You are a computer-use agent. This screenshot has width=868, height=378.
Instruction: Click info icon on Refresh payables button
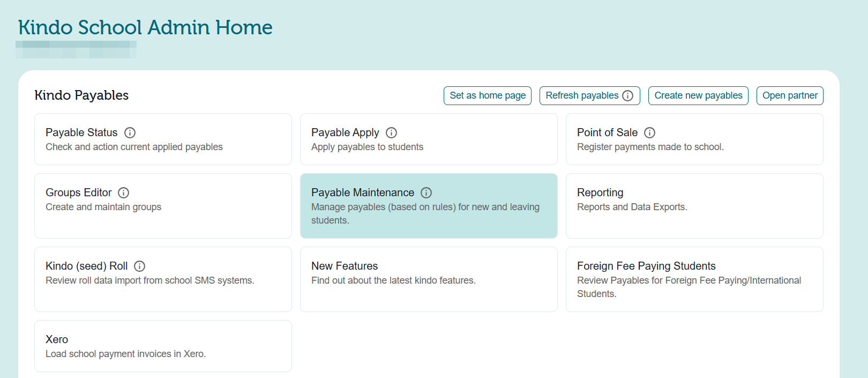[628, 95]
